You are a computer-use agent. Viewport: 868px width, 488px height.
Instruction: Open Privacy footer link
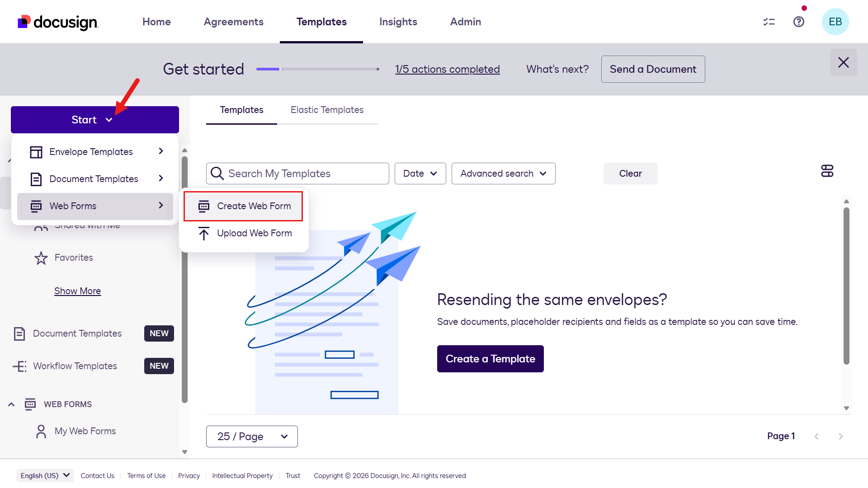[x=189, y=476]
